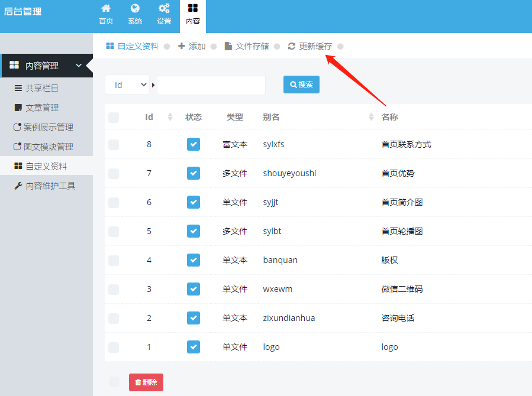Select the 内容 grid tab in top nav

tap(193, 15)
